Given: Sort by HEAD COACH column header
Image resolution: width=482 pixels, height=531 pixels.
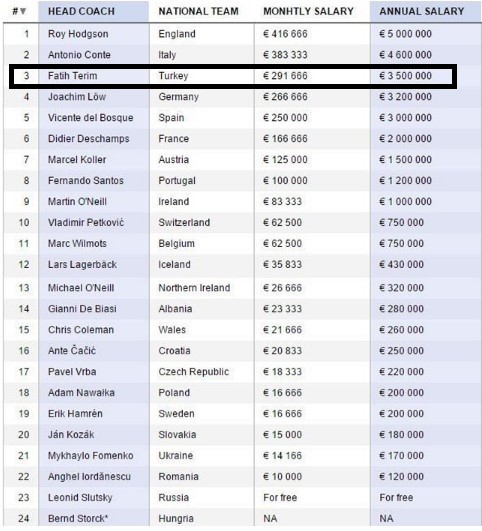Looking at the screenshot, I should pos(81,12).
